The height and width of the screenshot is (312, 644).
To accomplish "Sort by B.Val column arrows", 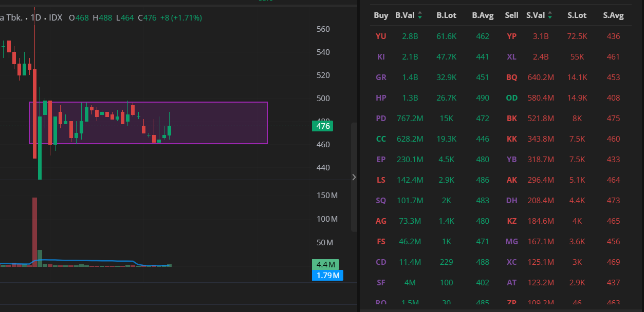I will (x=420, y=15).
